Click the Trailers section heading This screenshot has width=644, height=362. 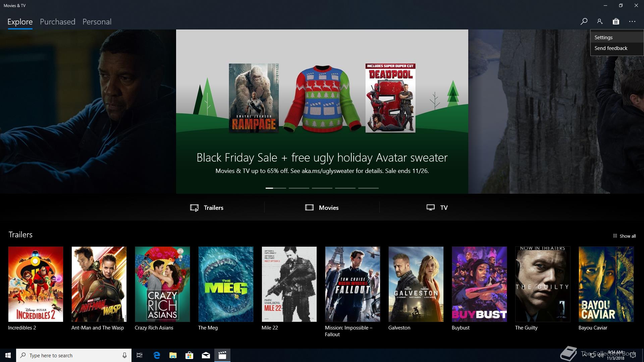20,235
